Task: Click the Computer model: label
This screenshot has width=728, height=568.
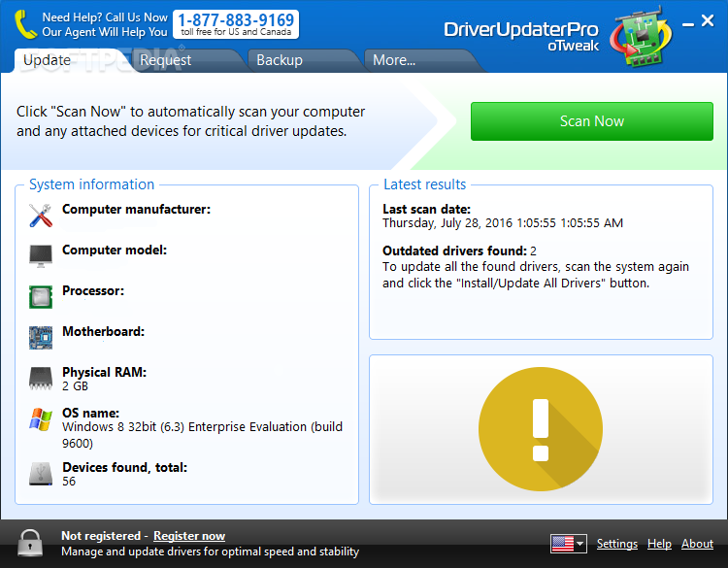Action: 115,251
